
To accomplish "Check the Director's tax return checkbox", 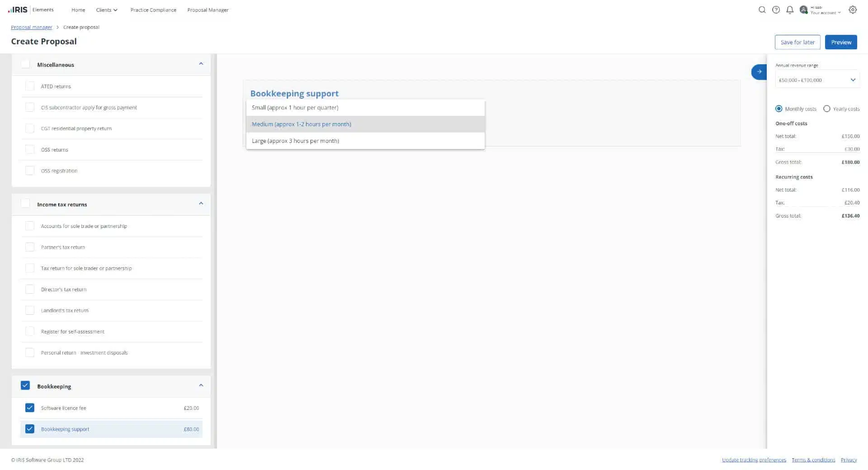I will 30,289.
